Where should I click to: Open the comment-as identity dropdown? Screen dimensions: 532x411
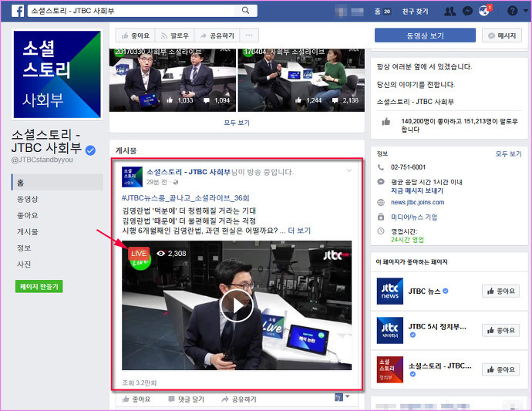pos(342,397)
